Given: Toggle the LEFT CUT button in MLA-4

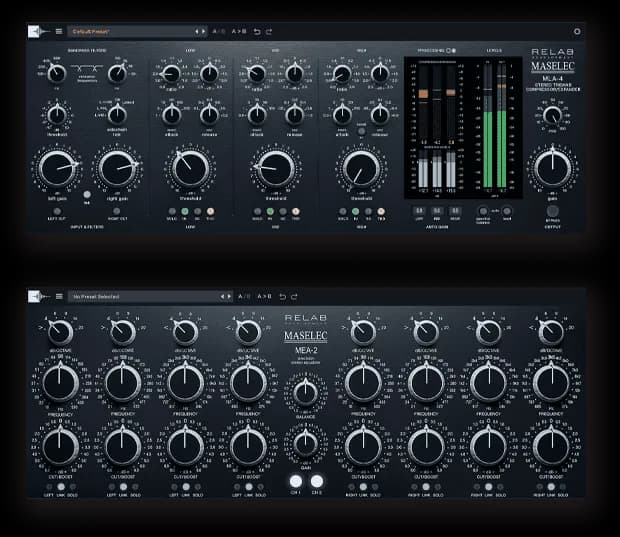Looking at the screenshot, I should click(57, 212).
